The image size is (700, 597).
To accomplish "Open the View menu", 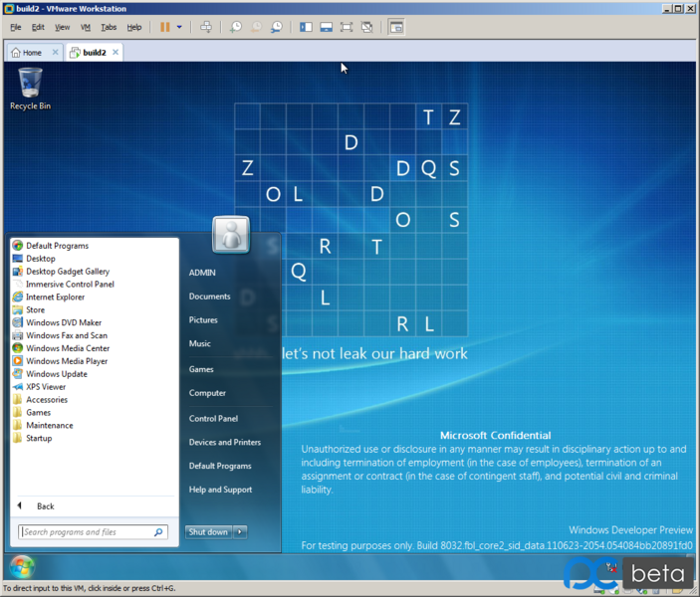I will tap(62, 27).
